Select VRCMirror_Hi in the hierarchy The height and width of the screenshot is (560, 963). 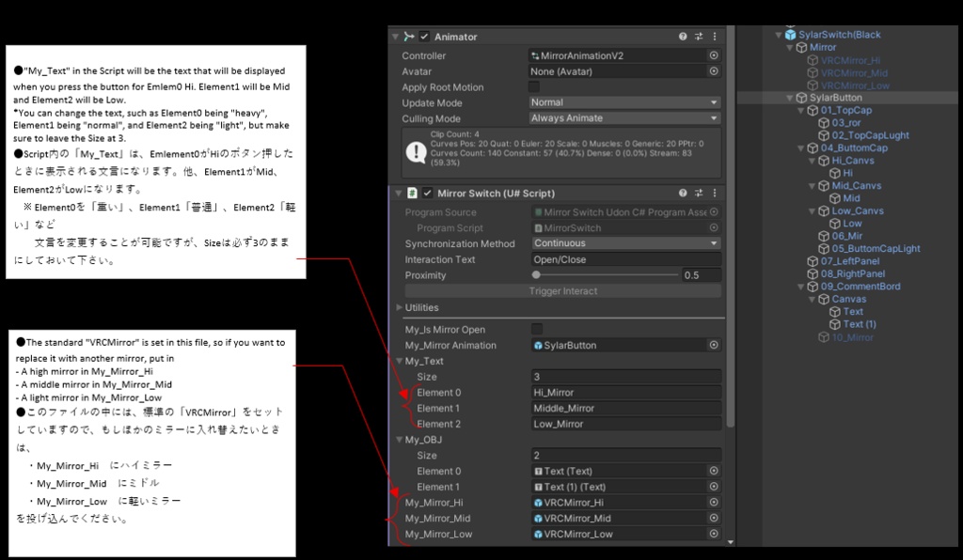coord(850,60)
